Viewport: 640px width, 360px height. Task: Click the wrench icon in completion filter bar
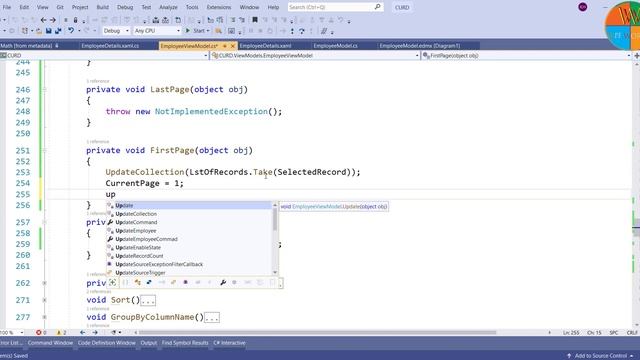[223, 282]
